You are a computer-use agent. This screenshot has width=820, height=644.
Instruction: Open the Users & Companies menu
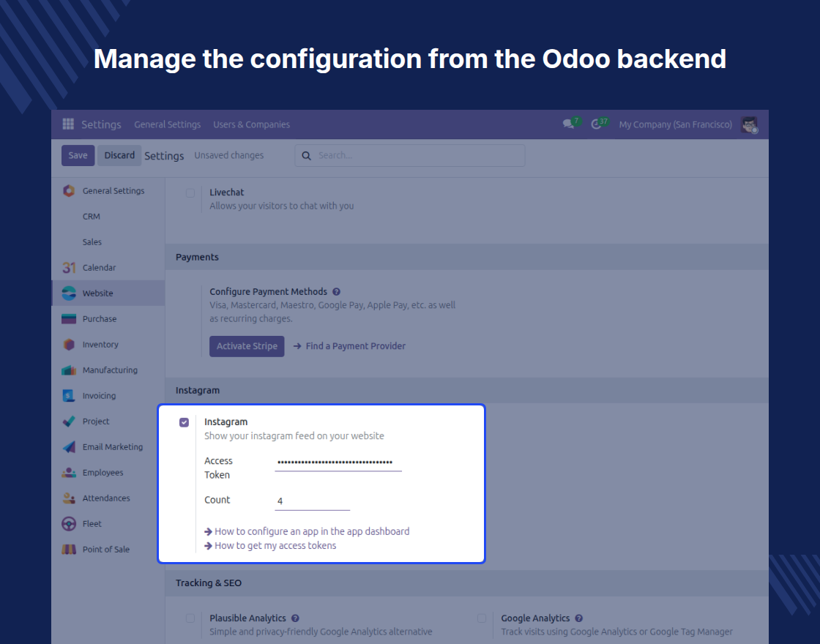tap(252, 124)
